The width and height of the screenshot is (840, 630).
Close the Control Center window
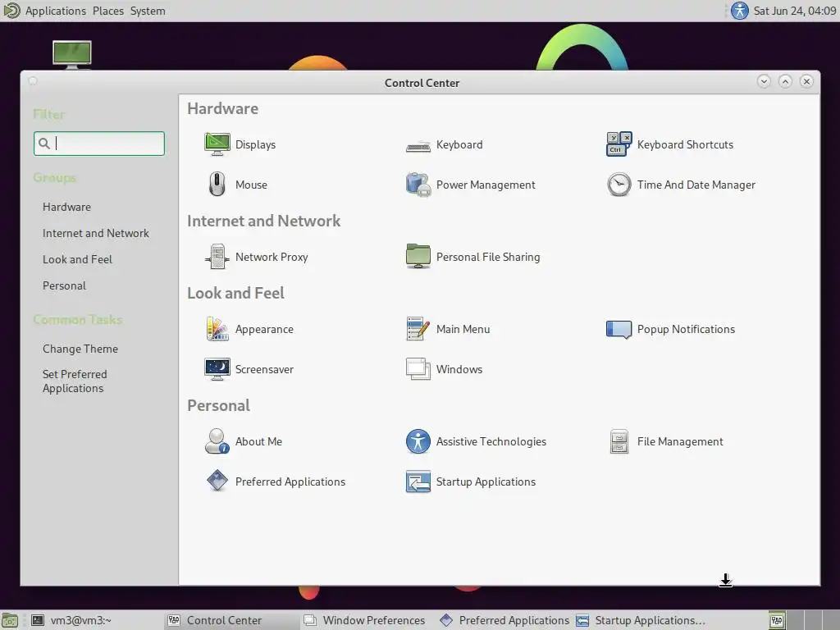(807, 81)
